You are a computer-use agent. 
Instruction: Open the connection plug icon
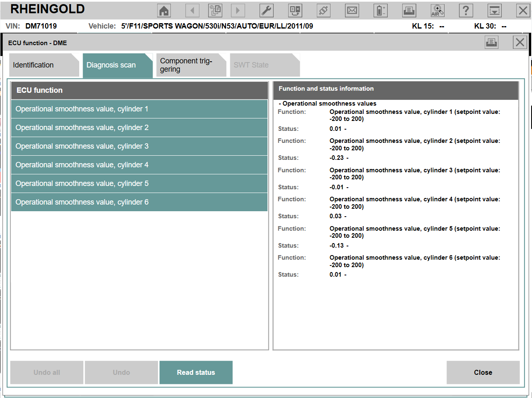point(323,10)
